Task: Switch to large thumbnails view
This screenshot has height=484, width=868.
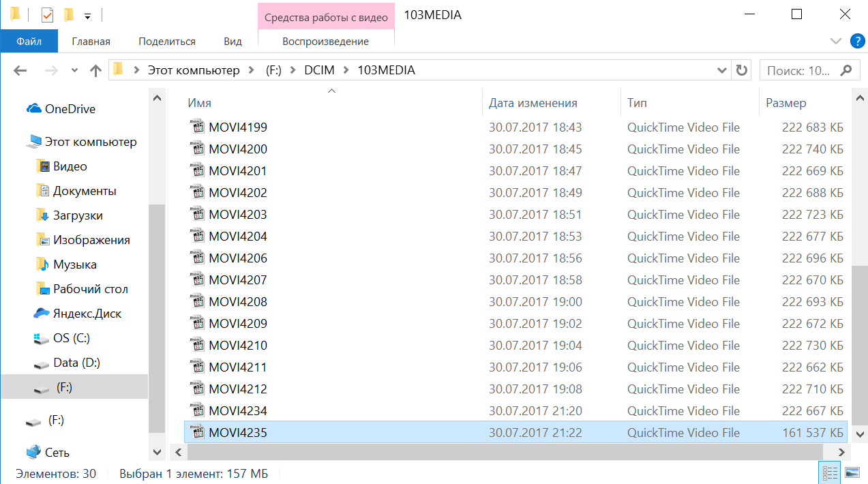Action: pyautogui.click(x=852, y=472)
